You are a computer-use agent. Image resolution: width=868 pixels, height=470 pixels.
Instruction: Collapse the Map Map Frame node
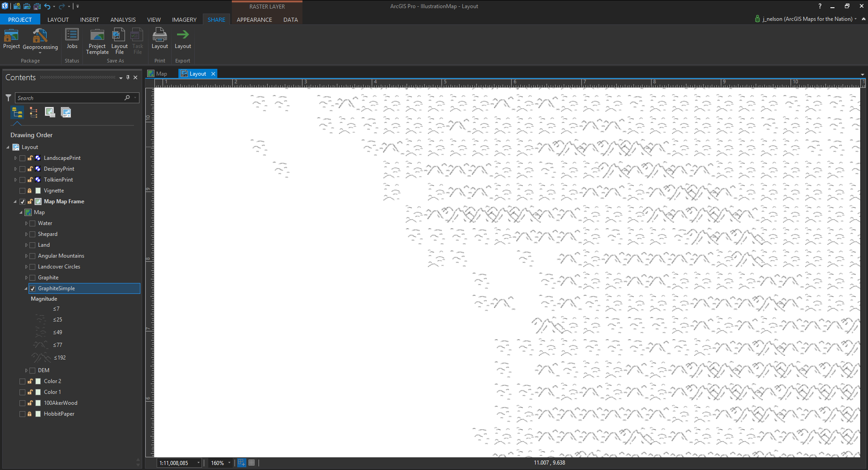click(15, 201)
